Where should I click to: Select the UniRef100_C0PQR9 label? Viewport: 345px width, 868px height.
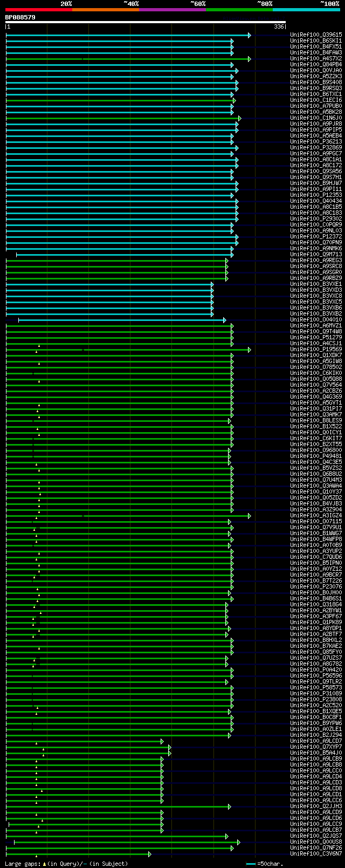[x=316, y=224]
